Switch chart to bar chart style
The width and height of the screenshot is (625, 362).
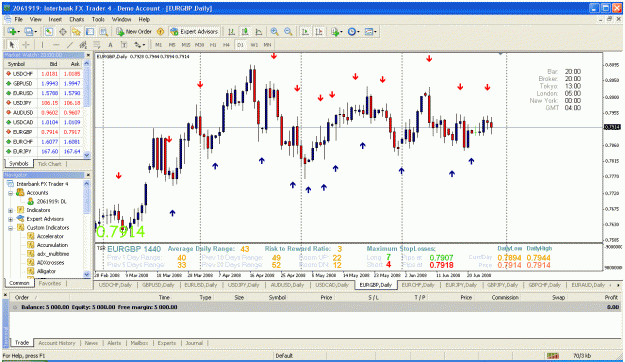(231, 31)
